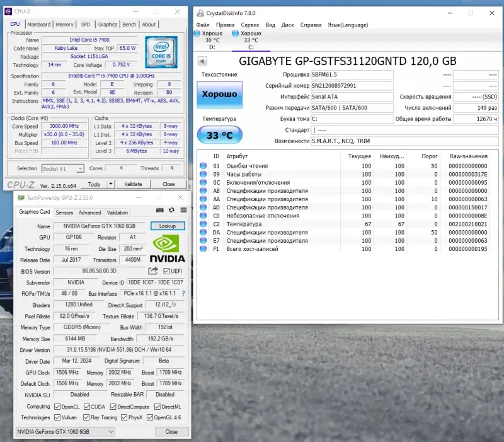Click status orb for attribute 01 Ошибки чтения

coord(203,166)
